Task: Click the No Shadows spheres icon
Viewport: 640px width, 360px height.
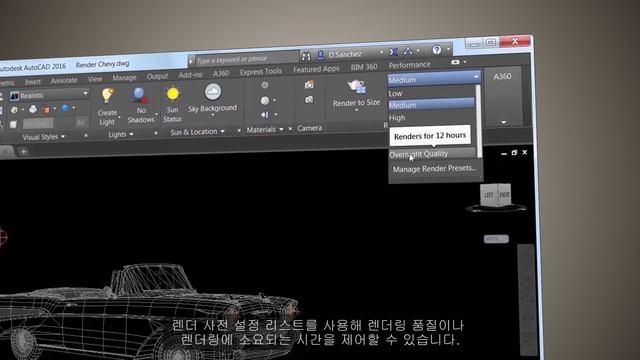Action: point(140,96)
